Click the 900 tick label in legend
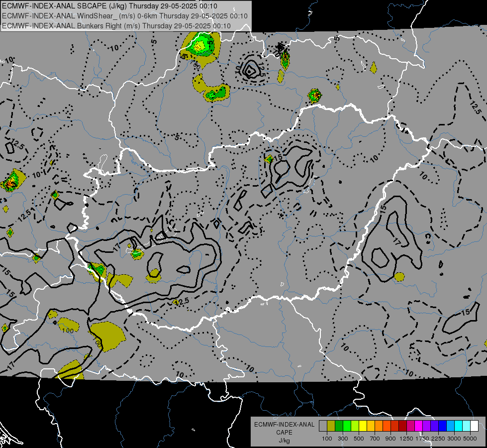The width and height of the screenshot is (487, 448). tap(390, 439)
